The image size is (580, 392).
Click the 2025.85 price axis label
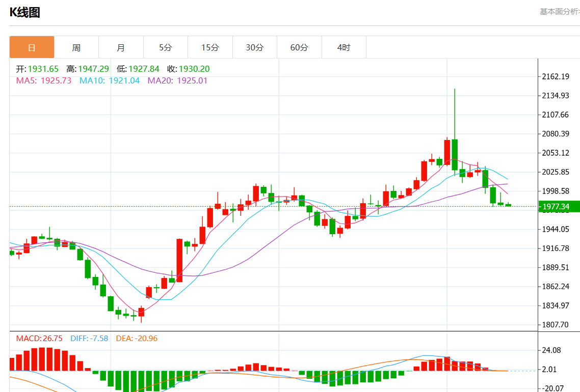click(x=556, y=172)
